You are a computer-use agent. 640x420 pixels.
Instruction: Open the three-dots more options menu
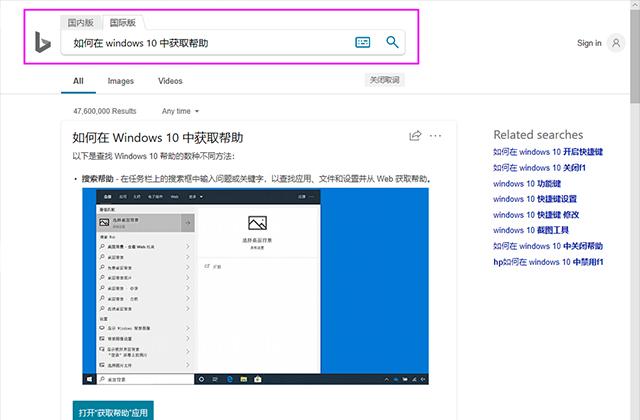(x=436, y=136)
